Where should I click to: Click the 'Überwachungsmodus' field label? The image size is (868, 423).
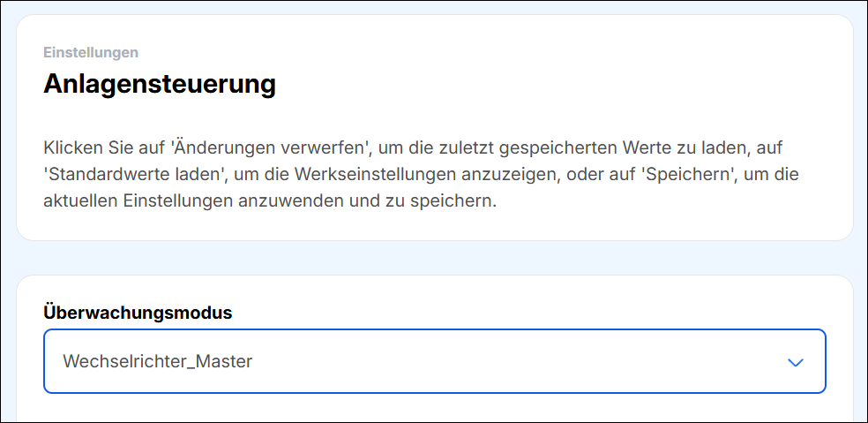coord(137,312)
